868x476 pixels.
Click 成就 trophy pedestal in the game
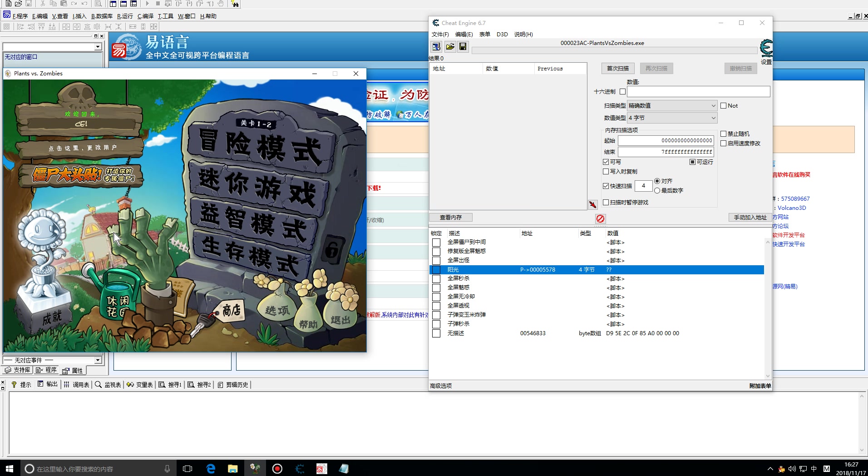tap(51, 318)
